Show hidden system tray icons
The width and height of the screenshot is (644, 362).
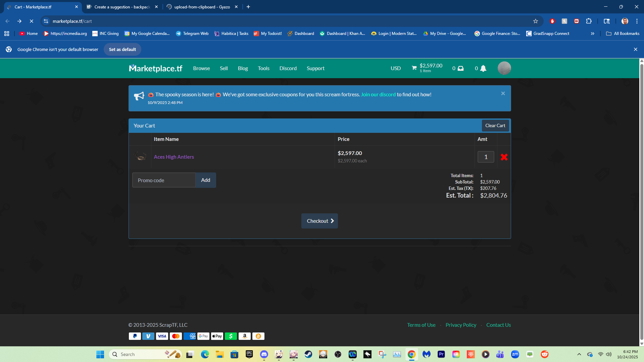tap(579, 354)
